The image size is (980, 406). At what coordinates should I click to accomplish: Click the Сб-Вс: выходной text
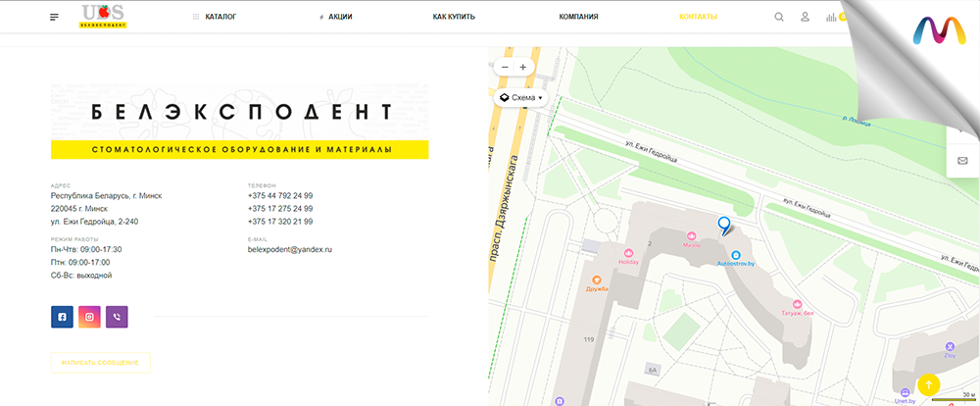click(81, 276)
